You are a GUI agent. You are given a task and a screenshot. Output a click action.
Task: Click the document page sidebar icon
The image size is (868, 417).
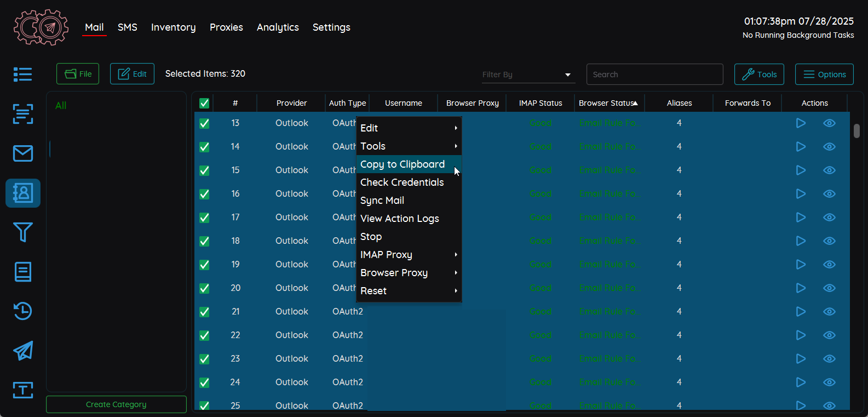pyautogui.click(x=22, y=272)
